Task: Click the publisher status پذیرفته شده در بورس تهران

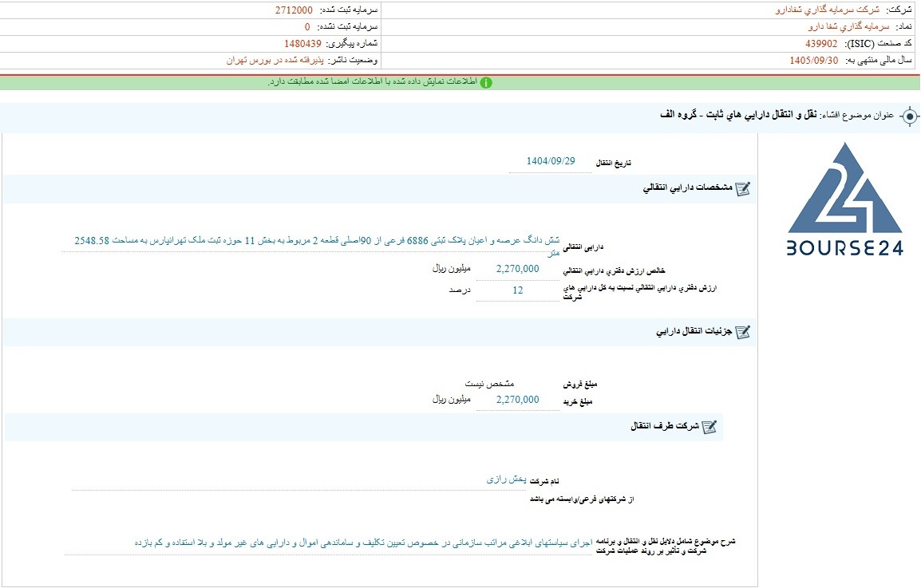Action: [x=275, y=61]
